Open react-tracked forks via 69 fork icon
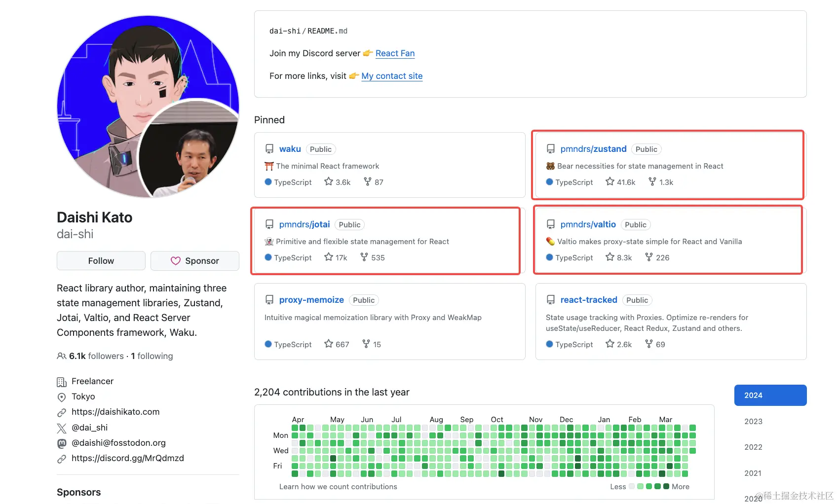The width and height of the screenshot is (837, 504). [649, 344]
